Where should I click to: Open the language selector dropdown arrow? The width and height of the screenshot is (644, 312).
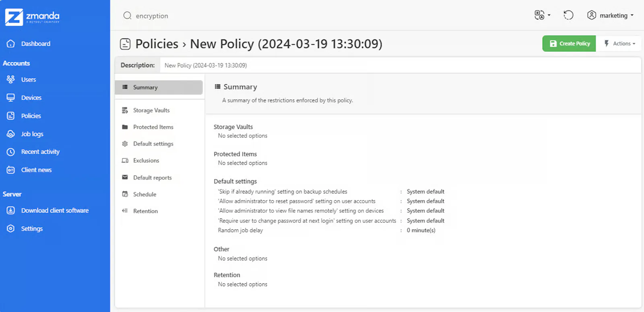tap(549, 15)
